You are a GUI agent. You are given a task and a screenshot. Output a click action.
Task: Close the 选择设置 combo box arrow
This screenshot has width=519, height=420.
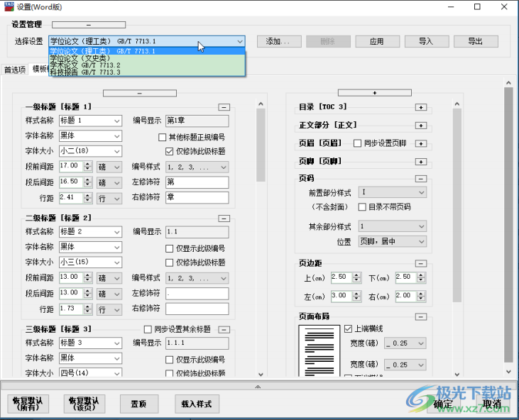tap(240, 41)
